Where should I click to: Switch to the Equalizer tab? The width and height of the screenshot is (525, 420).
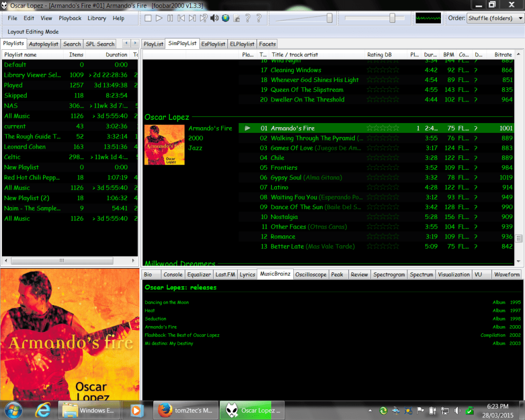(x=198, y=274)
